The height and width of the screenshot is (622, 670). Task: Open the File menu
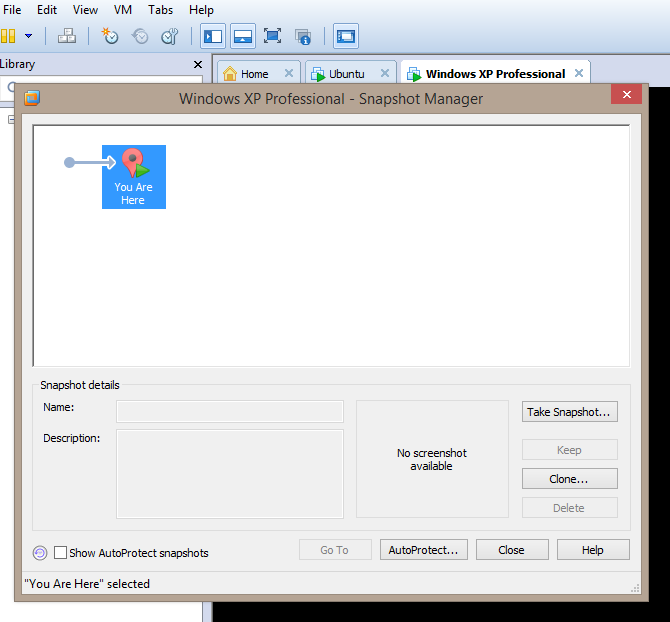coord(12,9)
